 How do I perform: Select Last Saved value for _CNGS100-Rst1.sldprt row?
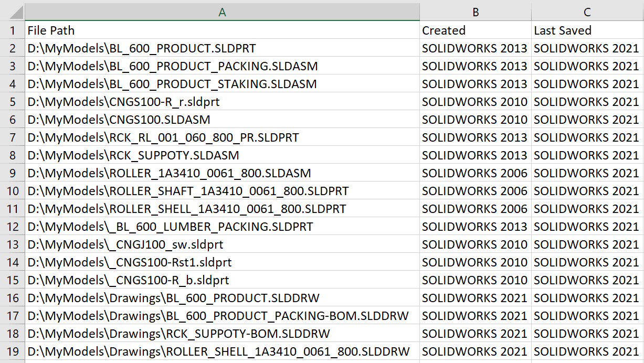point(587,262)
